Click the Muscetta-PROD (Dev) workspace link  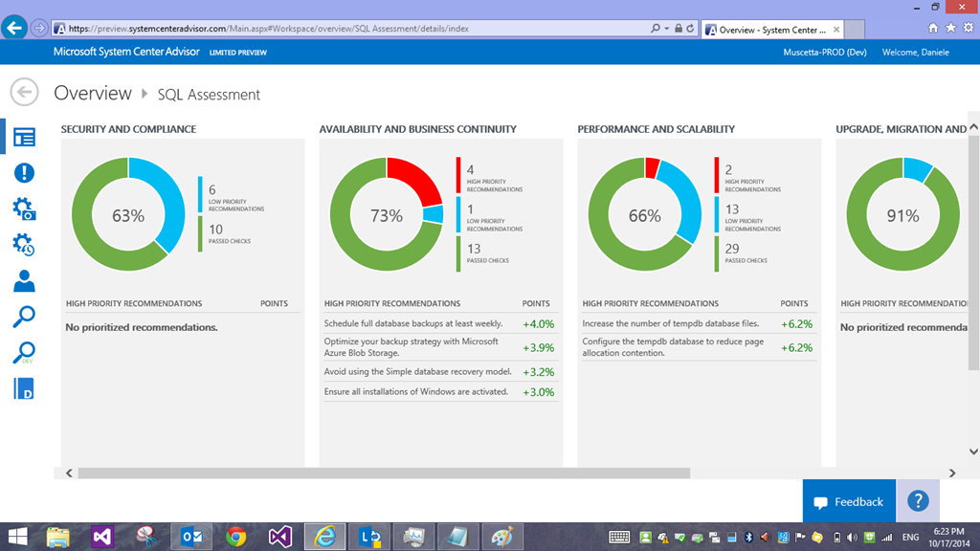(x=824, y=53)
